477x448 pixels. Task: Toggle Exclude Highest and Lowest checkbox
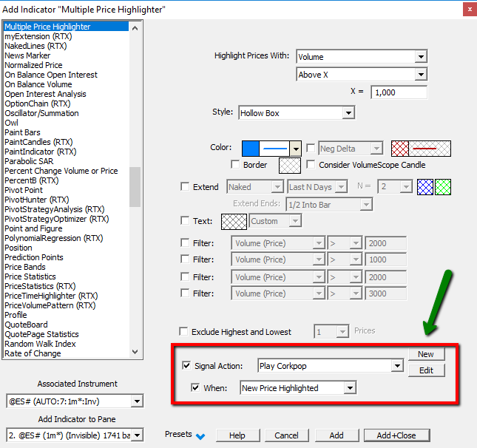point(183,331)
